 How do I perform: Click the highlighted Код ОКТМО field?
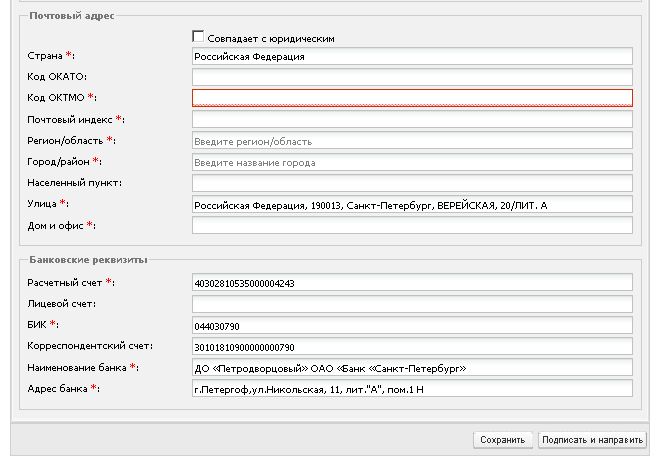click(x=412, y=98)
